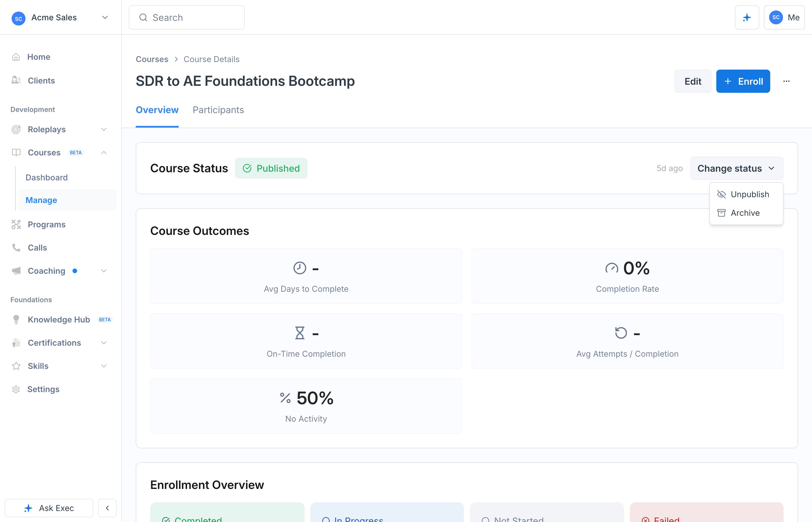Click the Unpublish eye-slash icon
The width and height of the screenshot is (812, 522).
point(722,194)
